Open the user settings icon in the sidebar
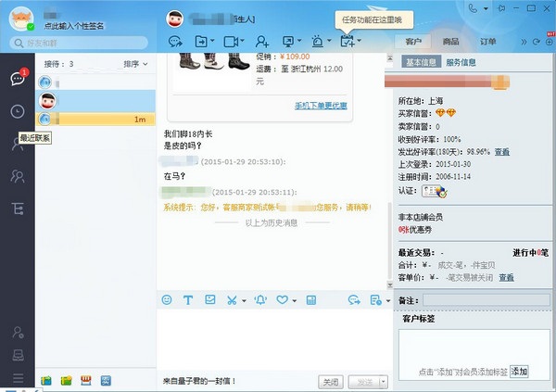Image resolution: width=556 pixels, height=392 pixels. tap(18, 332)
